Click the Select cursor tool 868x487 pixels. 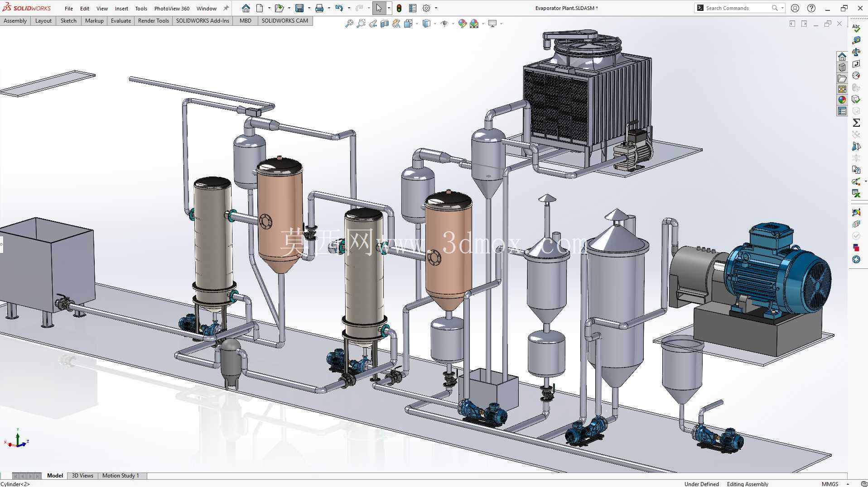[379, 8]
